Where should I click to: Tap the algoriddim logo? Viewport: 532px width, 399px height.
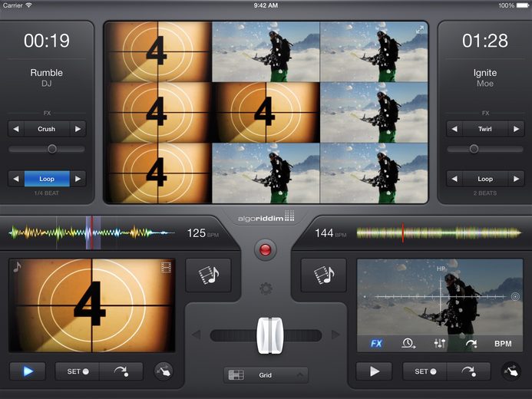pyautogui.click(x=266, y=217)
